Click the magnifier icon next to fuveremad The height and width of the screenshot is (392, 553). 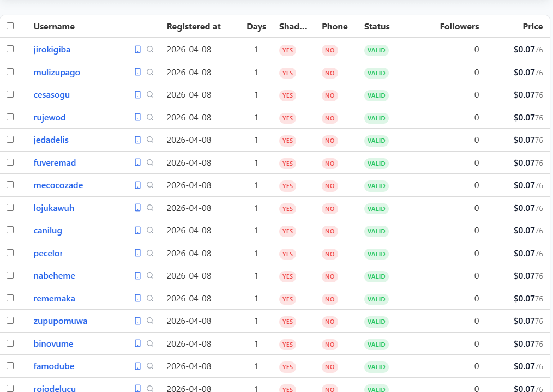(150, 162)
